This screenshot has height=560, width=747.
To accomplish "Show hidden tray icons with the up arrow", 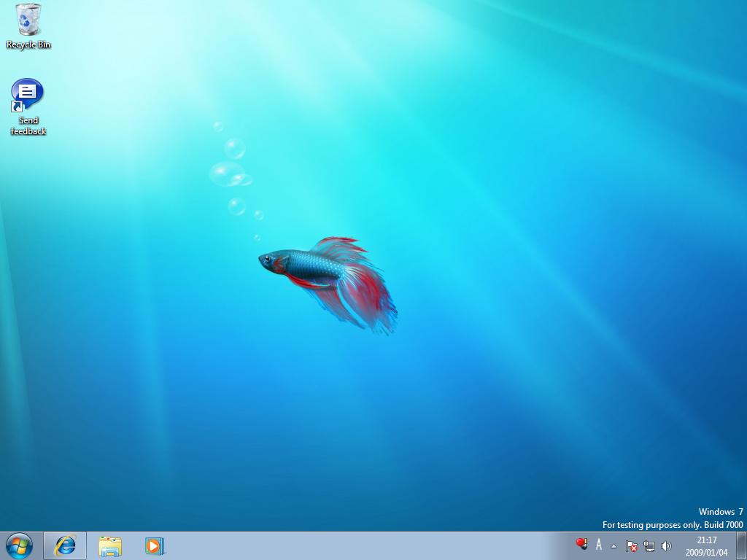I will (614, 546).
